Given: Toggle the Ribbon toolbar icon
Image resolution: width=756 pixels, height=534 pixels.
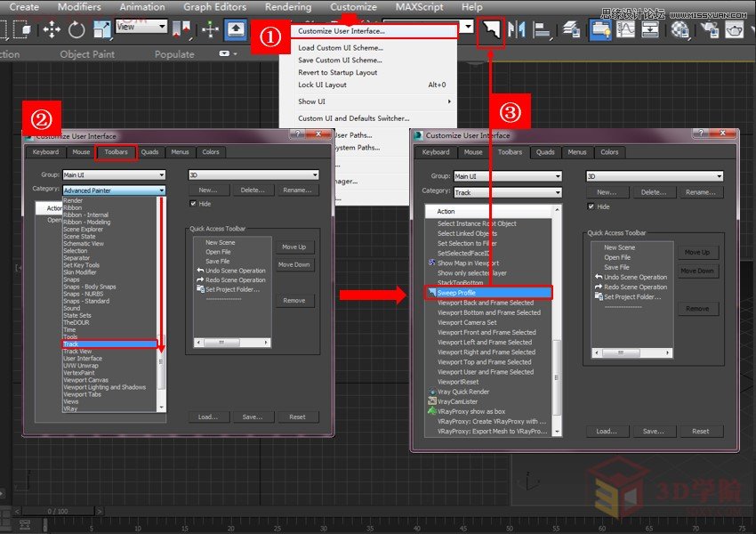Looking at the screenshot, I should pos(600,30).
